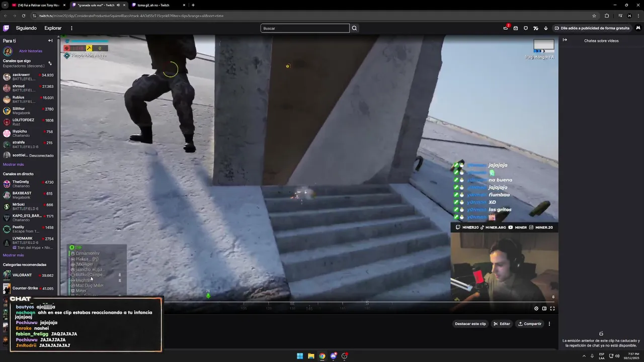View site information icon in address bar
644x362 pixels.
tap(34, 16)
